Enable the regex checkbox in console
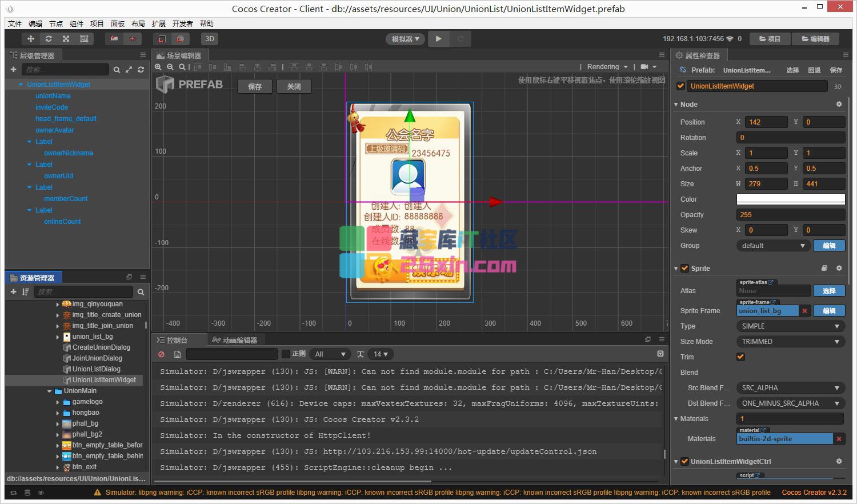 (286, 354)
